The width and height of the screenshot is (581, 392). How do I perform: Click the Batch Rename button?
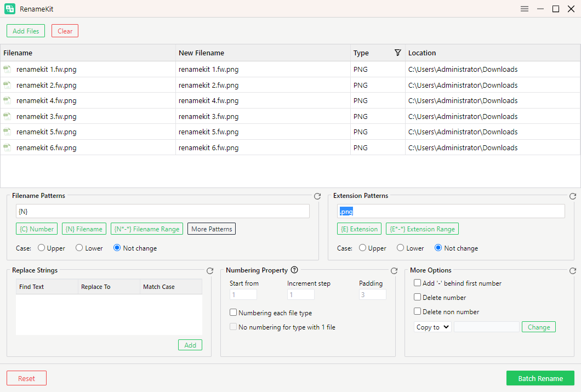(x=540, y=378)
